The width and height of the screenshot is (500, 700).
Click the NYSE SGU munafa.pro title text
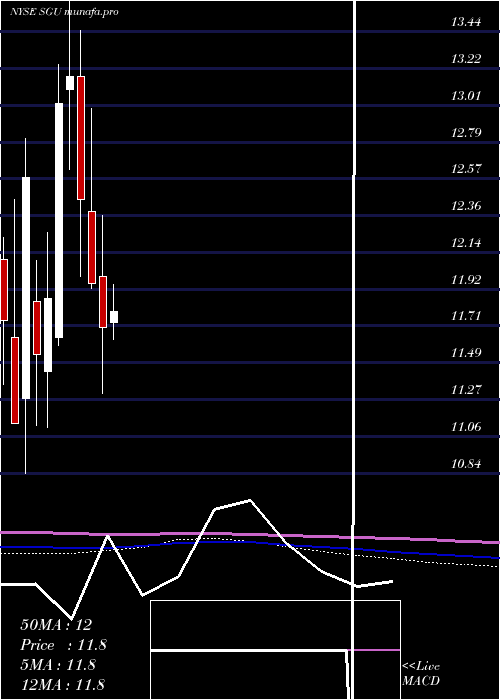pos(64,12)
